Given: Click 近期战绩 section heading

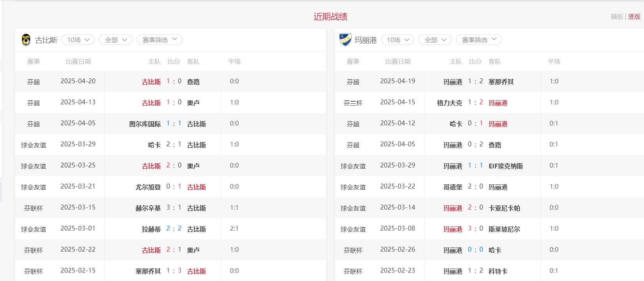Looking at the screenshot, I should pyautogui.click(x=330, y=17).
